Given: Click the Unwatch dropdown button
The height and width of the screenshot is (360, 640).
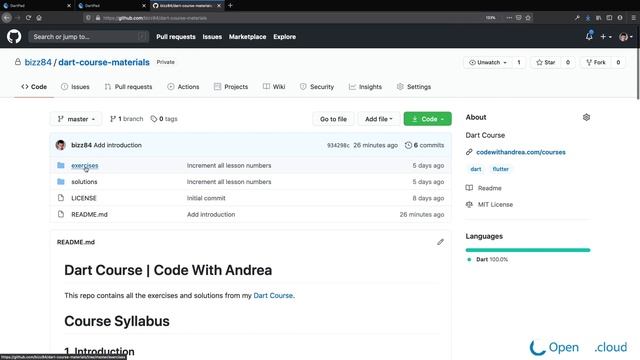Looking at the screenshot, I should pyautogui.click(x=488, y=62).
